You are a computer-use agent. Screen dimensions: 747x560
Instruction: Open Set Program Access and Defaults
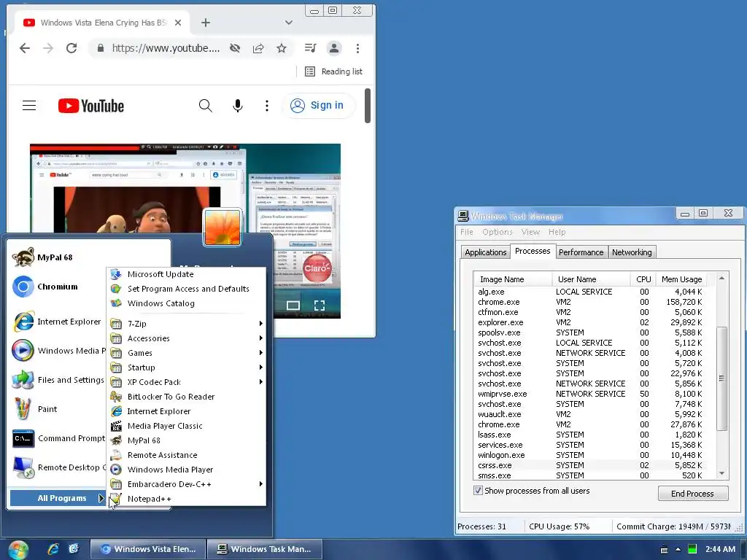[x=186, y=289]
